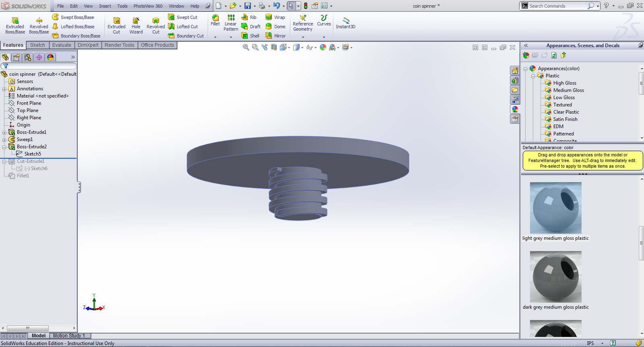This screenshot has width=644, height=347.
Task: Click the Dome tool
Action: pyautogui.click(x=275, y=27)
